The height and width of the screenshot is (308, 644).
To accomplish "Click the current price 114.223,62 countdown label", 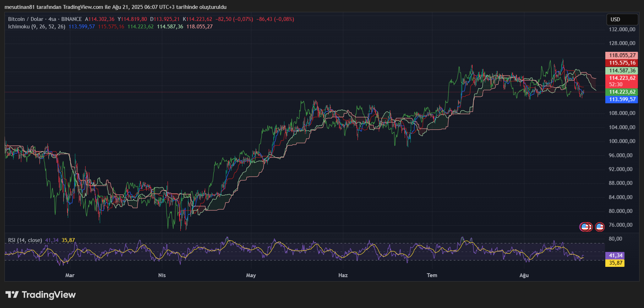I will click(x=622, y=81).
